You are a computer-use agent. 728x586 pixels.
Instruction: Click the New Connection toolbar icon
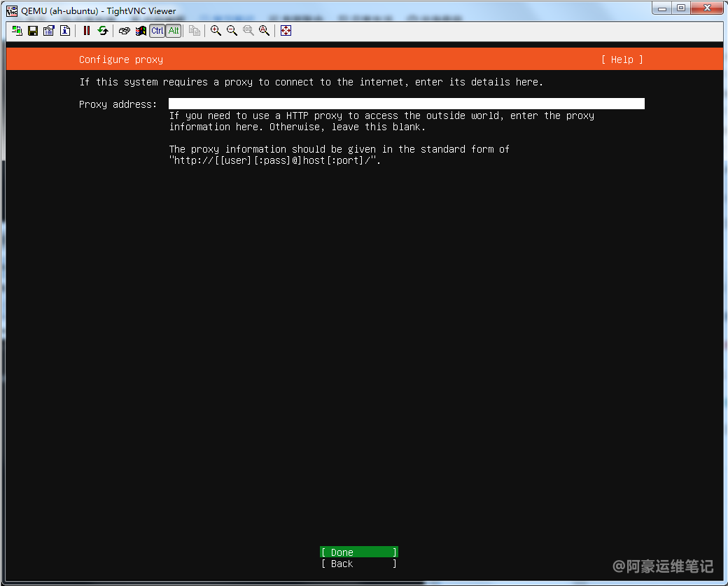point(17,31)
